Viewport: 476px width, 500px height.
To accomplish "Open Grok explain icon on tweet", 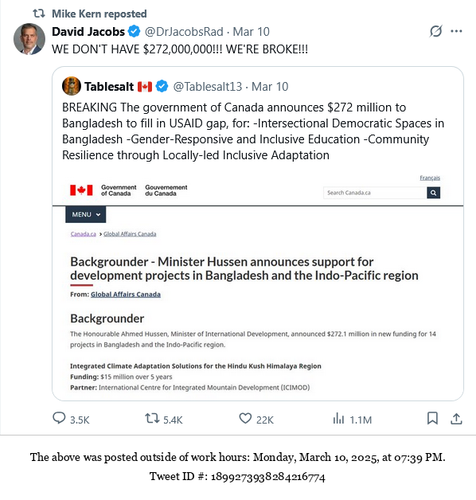I will pos(436,31).
